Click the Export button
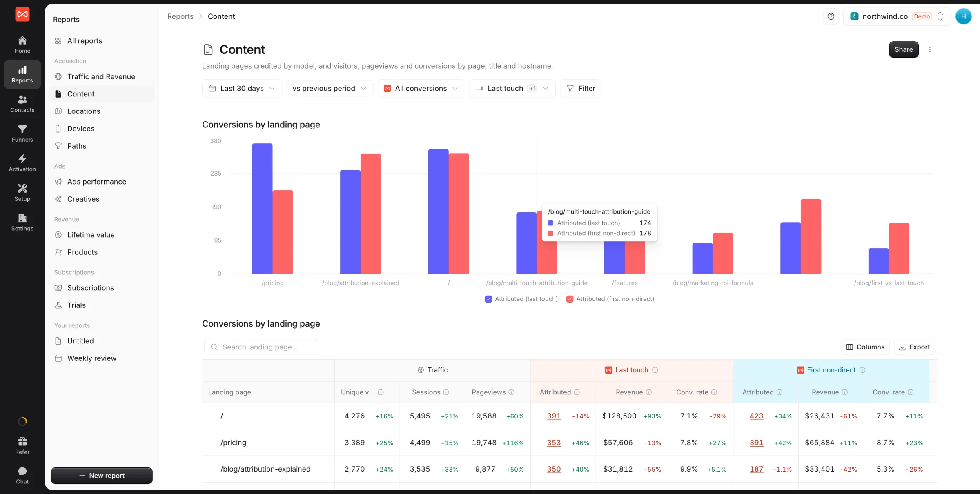The image size is (980, 494). [x=914, y=347]
